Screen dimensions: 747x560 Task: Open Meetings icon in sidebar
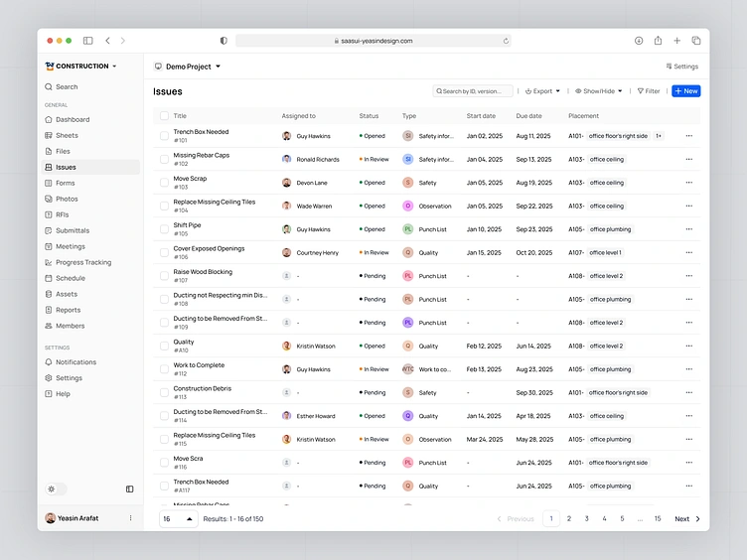pyautogui.click(x=48, y=246)
